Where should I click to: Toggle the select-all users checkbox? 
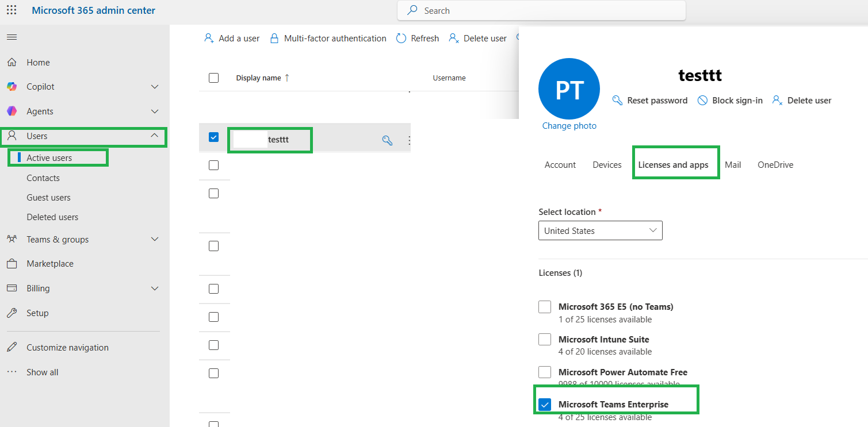(x=213, y=78)
